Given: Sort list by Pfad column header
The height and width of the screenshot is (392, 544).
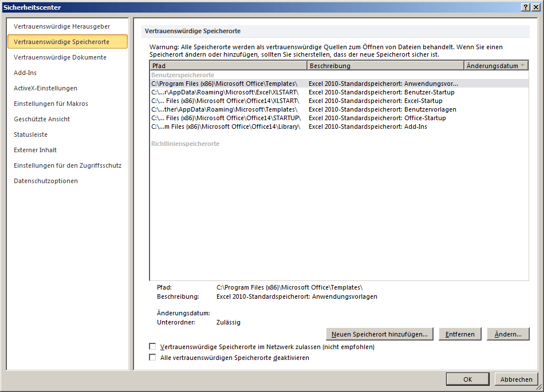Looking at the screenshot, I should pyautogui.click(x=228, y=65).
